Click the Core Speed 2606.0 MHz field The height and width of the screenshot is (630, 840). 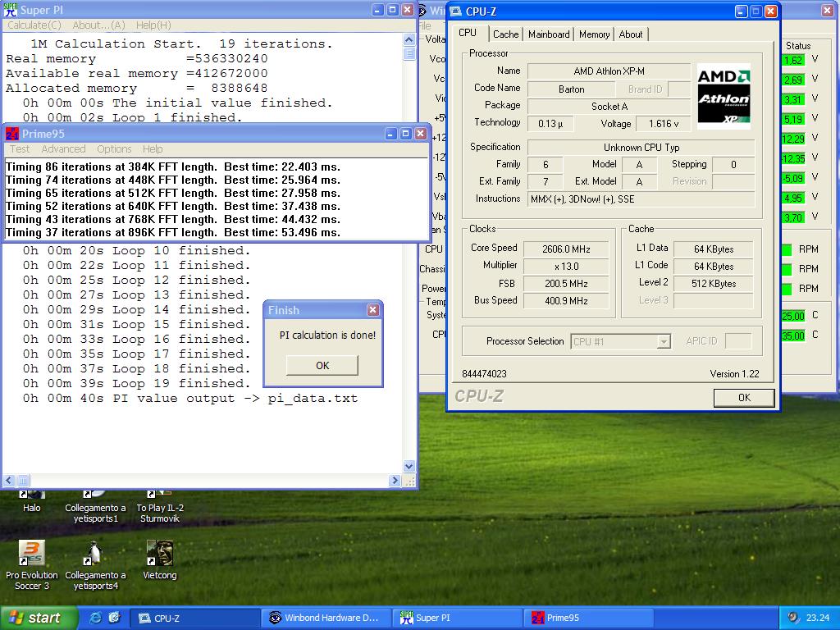566,249
